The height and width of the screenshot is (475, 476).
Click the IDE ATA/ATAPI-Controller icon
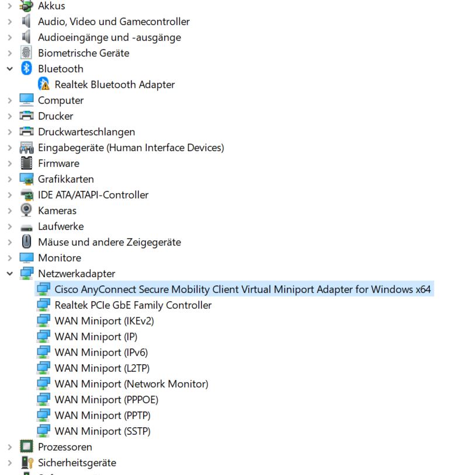tap(26, 195)
